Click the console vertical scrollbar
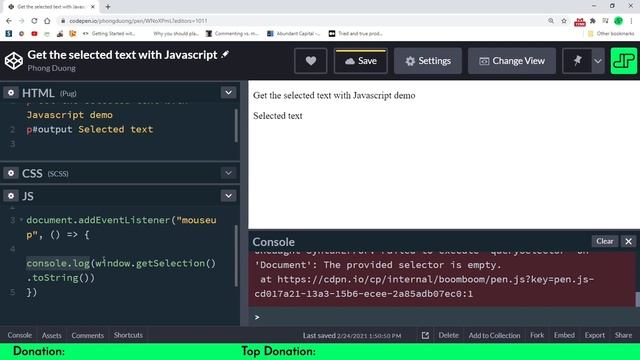The image size is (640, 360). pyautogui.click(x=638, y=299)
